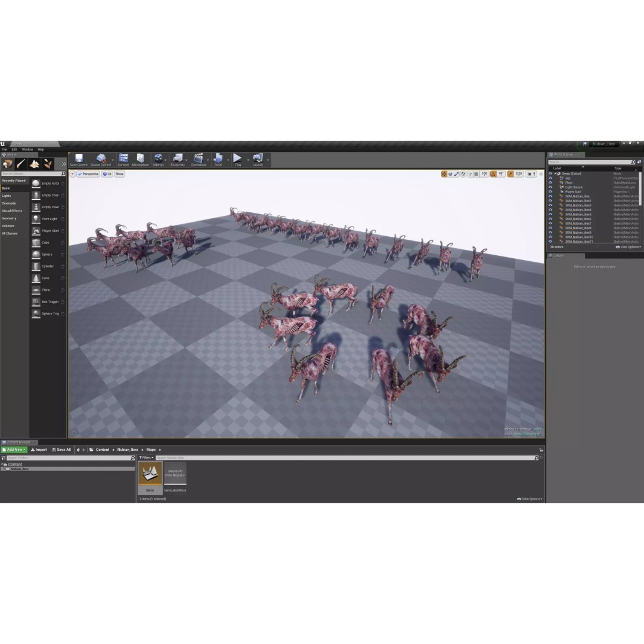The image size is (644, 644).
Task: Select the Cone placement item
Action: (48, 278)
